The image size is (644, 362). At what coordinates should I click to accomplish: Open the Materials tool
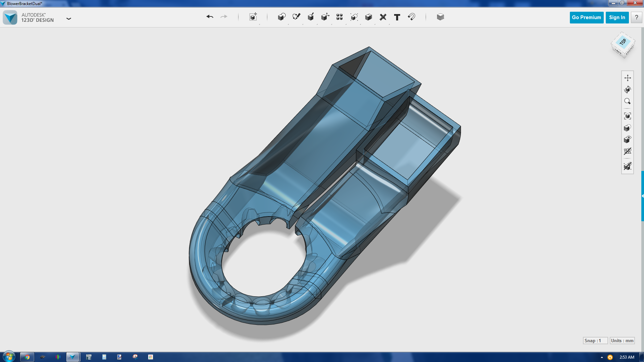pyautogui.click(x=440, y=17)
